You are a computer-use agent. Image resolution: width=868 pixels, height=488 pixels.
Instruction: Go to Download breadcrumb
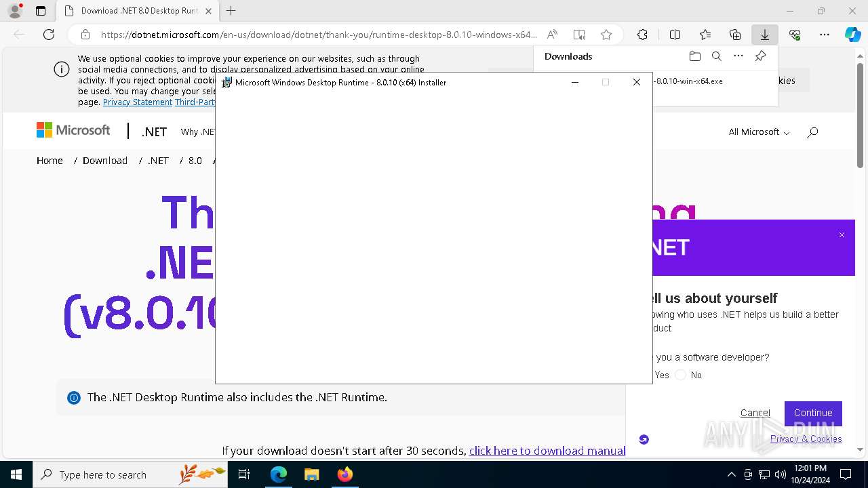[105, 161]
